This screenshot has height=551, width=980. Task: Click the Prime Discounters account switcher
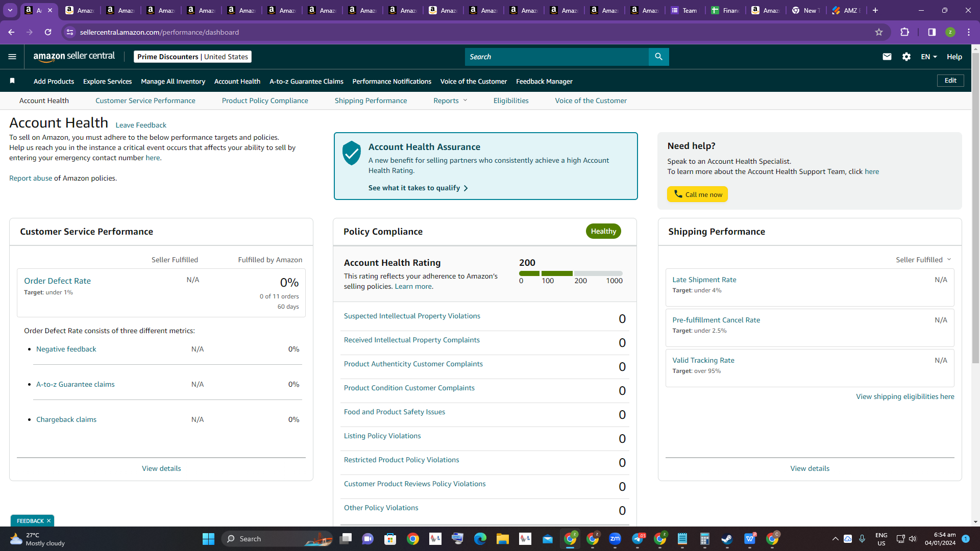[192, 57]
